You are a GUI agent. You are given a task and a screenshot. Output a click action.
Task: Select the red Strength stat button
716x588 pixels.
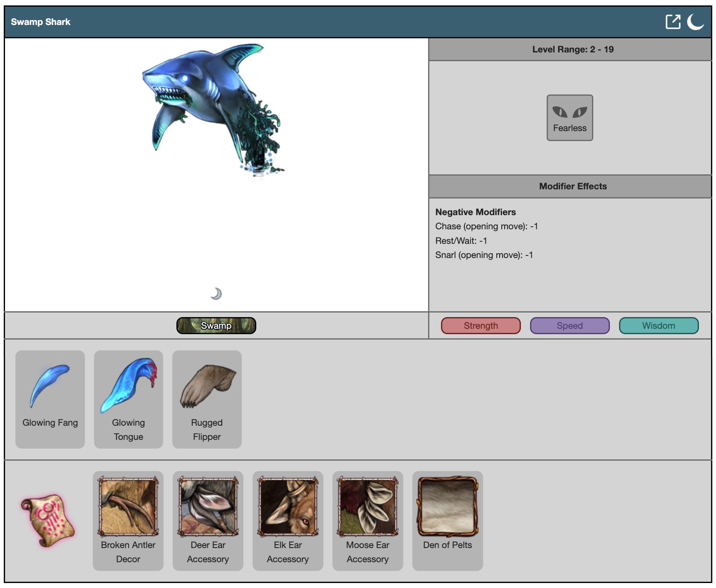click(x=481, y=325)
